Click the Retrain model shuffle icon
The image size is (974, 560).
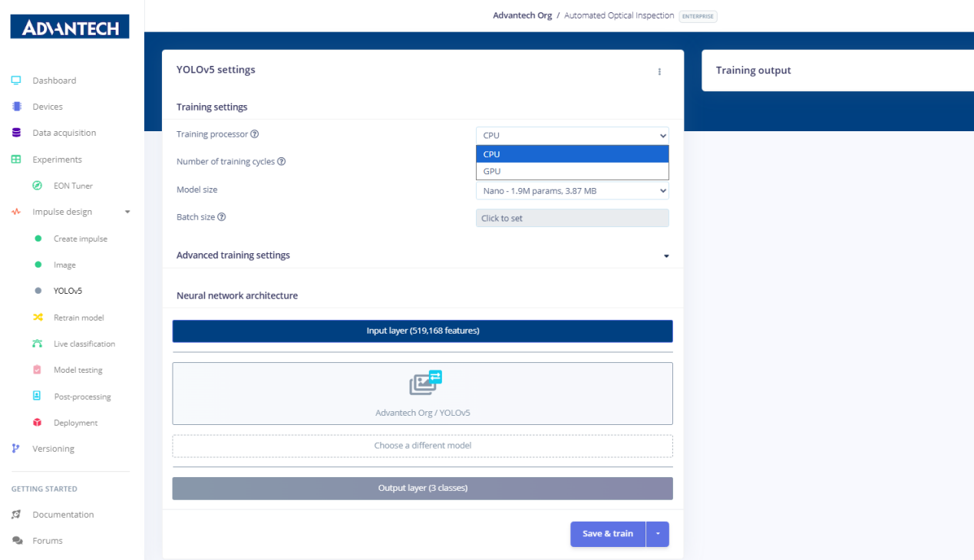click(38, 318)
